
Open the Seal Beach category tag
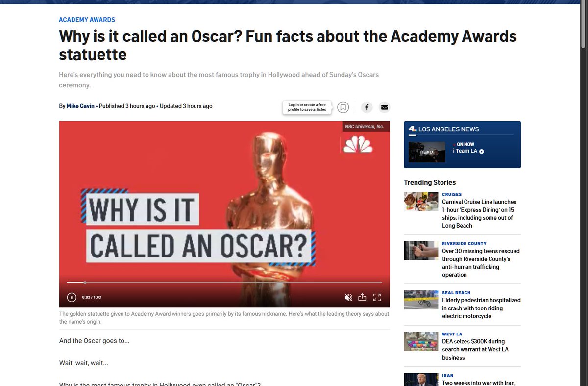456,293
